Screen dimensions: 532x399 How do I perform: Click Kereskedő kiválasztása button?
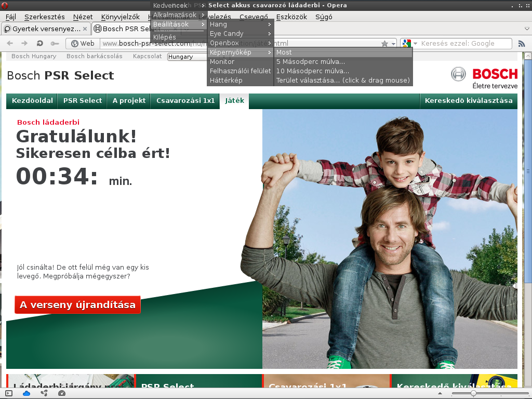[x=469, y=101]
